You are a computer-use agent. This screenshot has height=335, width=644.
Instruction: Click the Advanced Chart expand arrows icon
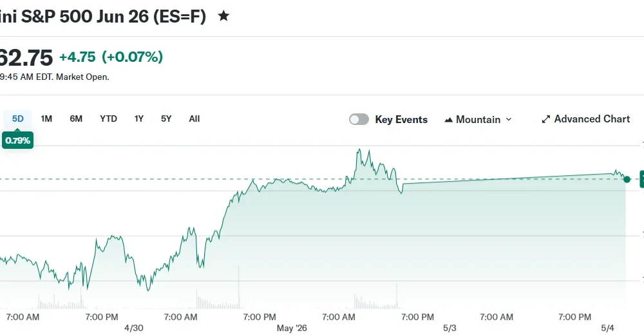[x=546, y=120]
